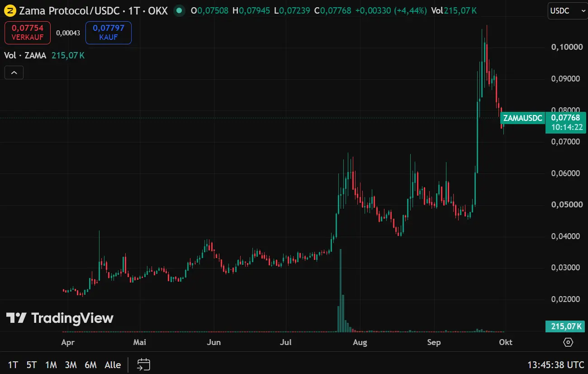Screen dimensions: 588x374
Task: Click the red VERKAUF 0,07754 button
Action: coord(28,33)
